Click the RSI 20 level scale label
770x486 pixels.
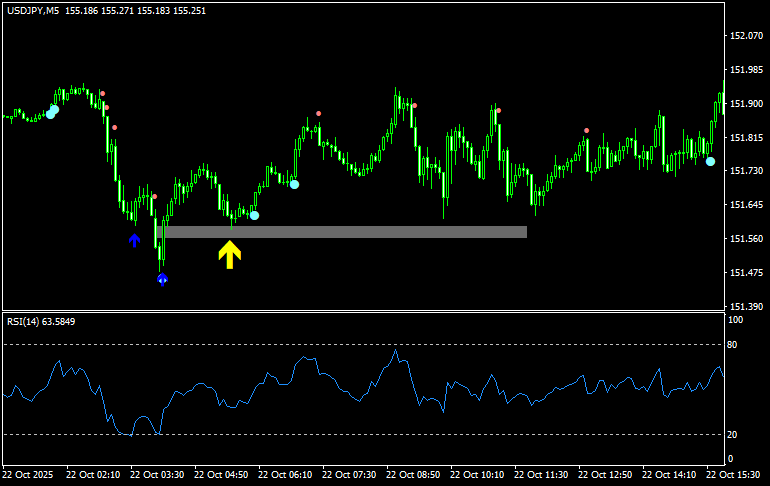click(735, 435)
